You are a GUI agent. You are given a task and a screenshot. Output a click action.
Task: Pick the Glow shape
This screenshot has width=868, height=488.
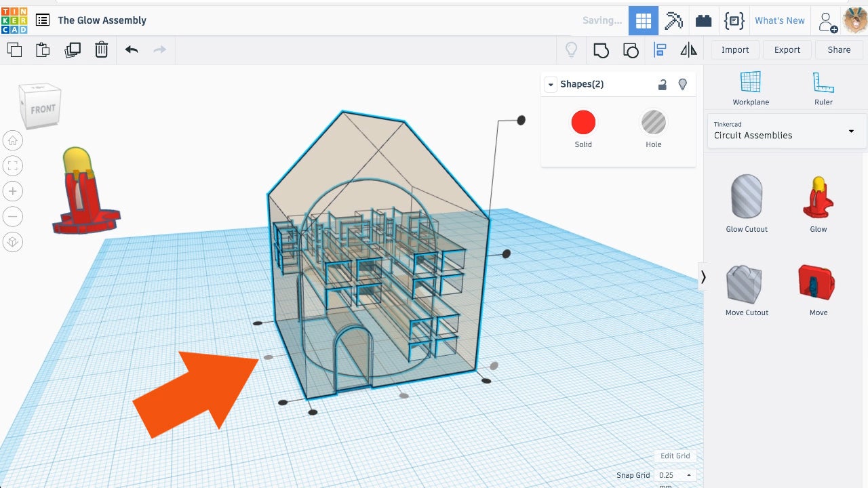(x=818, y=203)
